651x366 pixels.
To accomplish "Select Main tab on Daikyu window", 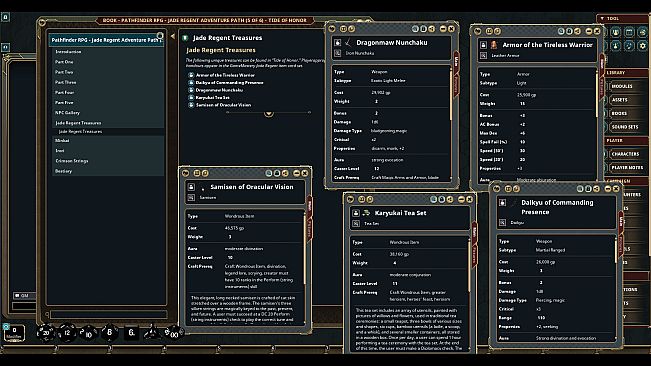I will click(x=621, y=222).
